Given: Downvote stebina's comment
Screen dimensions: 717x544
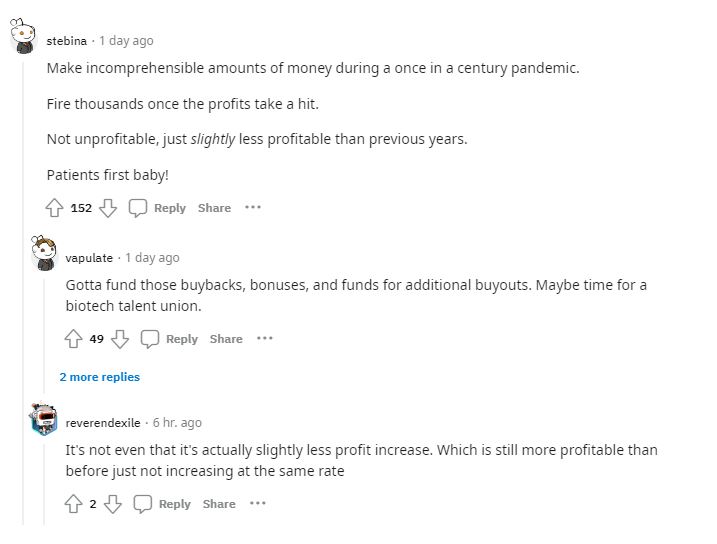Looking at the screenshot, I should [108, 208].
